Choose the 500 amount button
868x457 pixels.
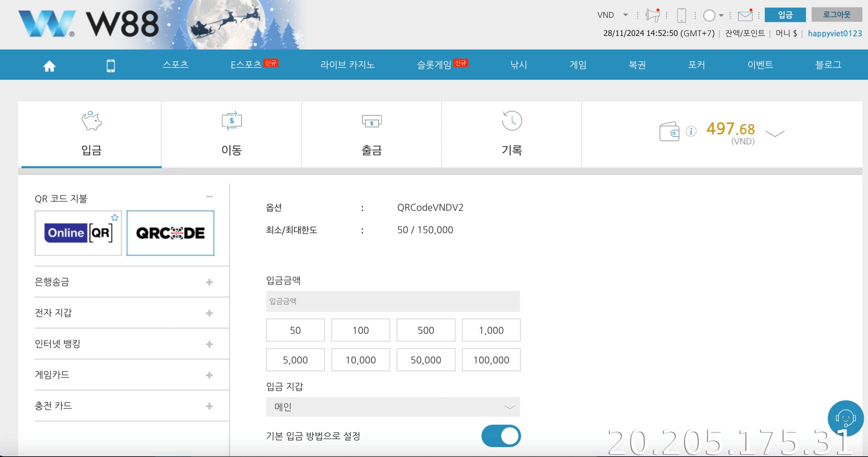[426, 330]
